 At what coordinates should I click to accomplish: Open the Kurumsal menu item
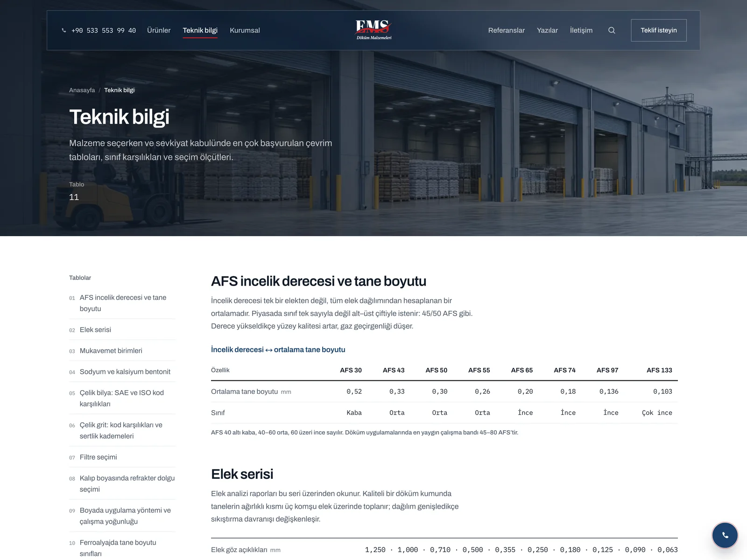245,30
